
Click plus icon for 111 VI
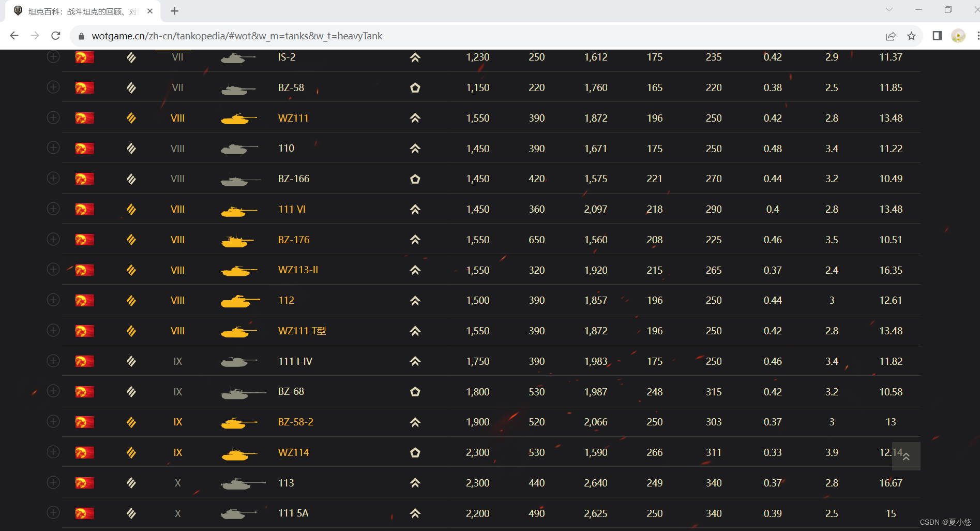tap(53, 209)
